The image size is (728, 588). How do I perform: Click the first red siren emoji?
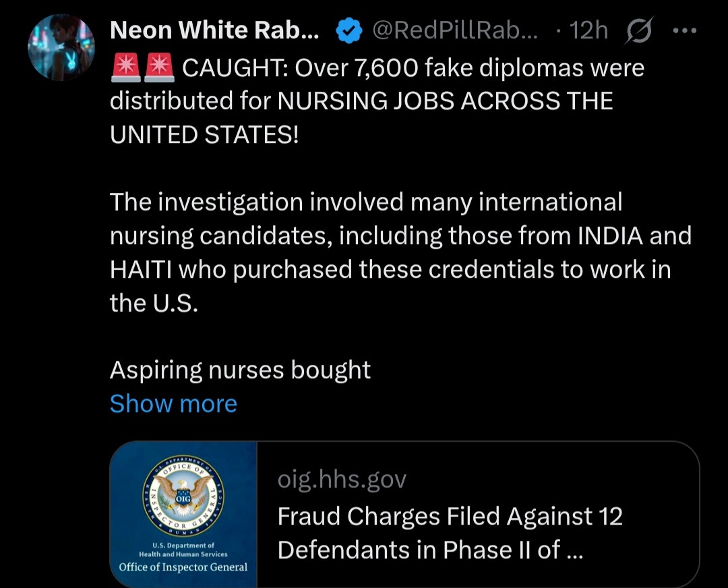coord(125,68)
